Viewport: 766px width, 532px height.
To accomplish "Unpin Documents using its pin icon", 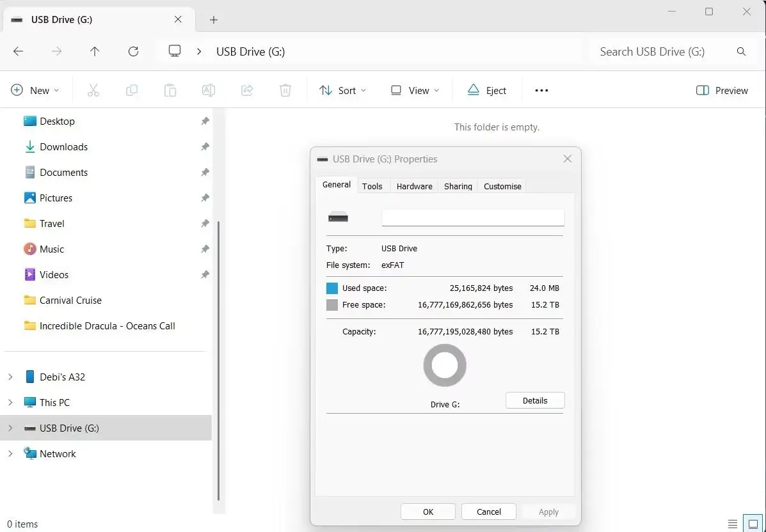I will point(205,172).
